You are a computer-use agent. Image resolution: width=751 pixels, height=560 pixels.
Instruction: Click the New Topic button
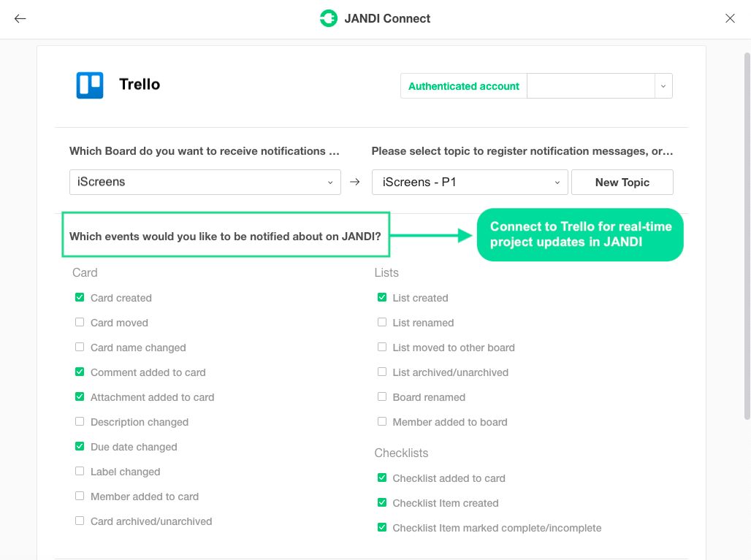(x=622, y=183)
